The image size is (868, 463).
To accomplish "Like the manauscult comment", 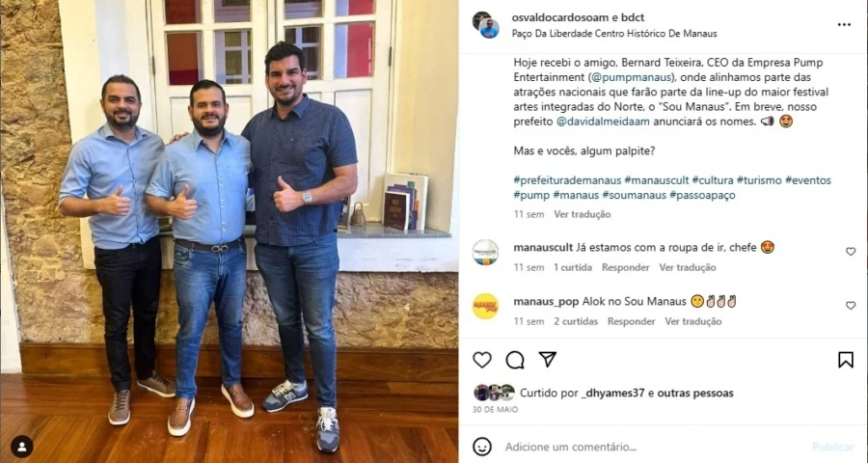I will point(851,252).
